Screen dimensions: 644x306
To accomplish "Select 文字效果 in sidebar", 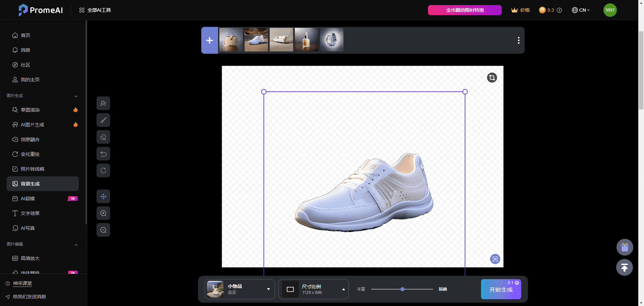I will [x=43, y=213].
